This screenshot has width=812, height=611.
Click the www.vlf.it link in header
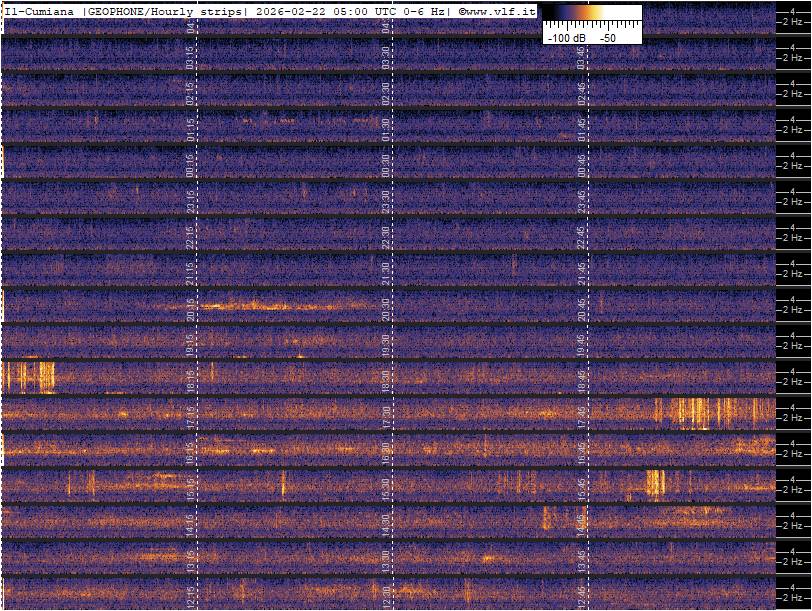coord(500,12)
